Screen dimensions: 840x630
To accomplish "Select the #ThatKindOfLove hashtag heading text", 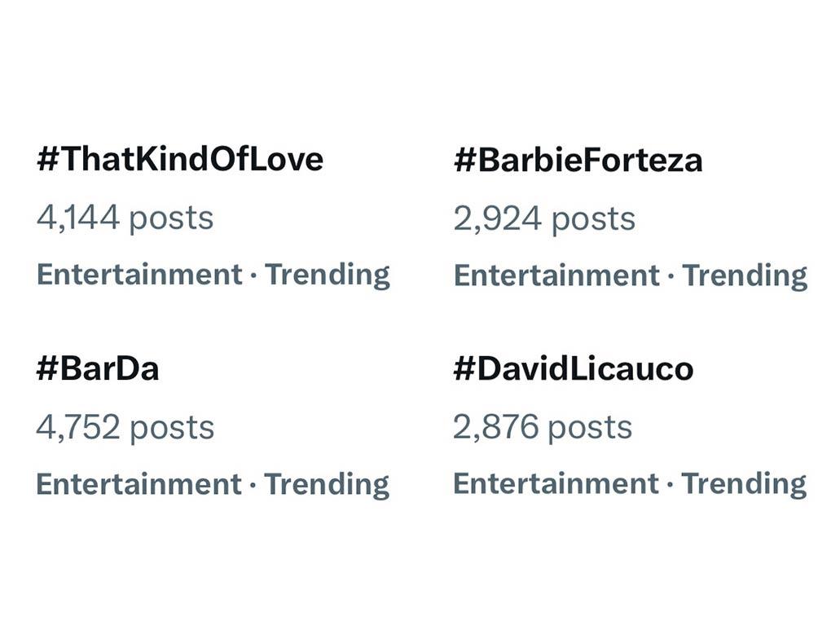I will pyautogui.click(x=179, y=159).
